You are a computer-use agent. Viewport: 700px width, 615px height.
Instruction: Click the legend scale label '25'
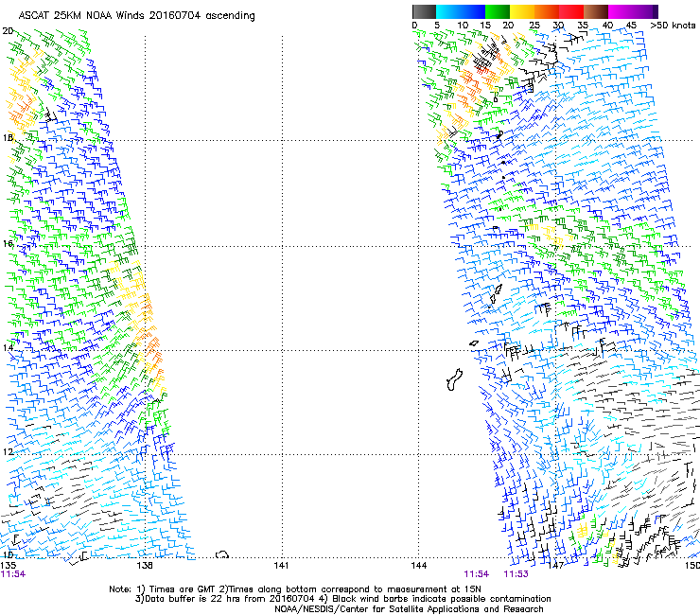pyautogui.click(x=534, y=26)
